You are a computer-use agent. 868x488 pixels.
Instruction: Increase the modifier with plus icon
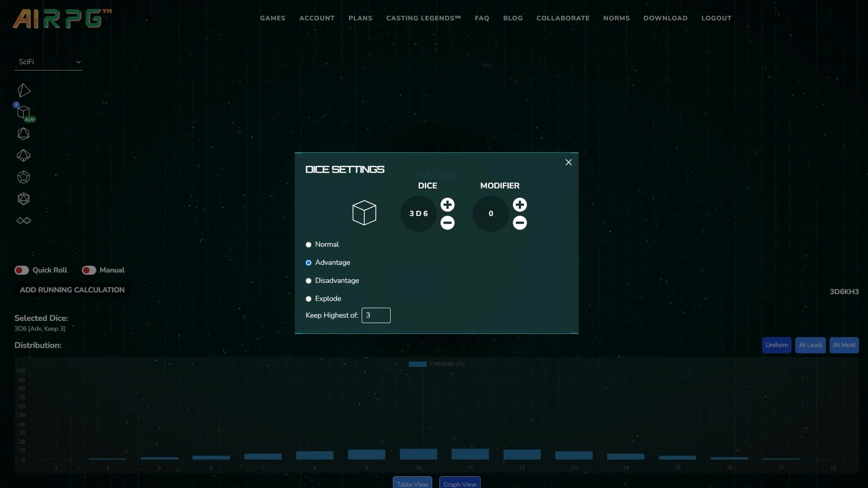click(519, 205)
